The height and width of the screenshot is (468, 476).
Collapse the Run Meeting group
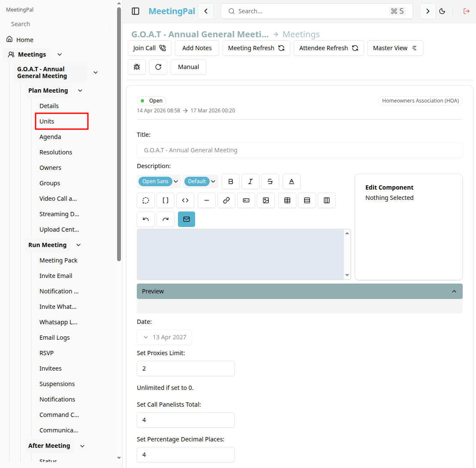78,245
